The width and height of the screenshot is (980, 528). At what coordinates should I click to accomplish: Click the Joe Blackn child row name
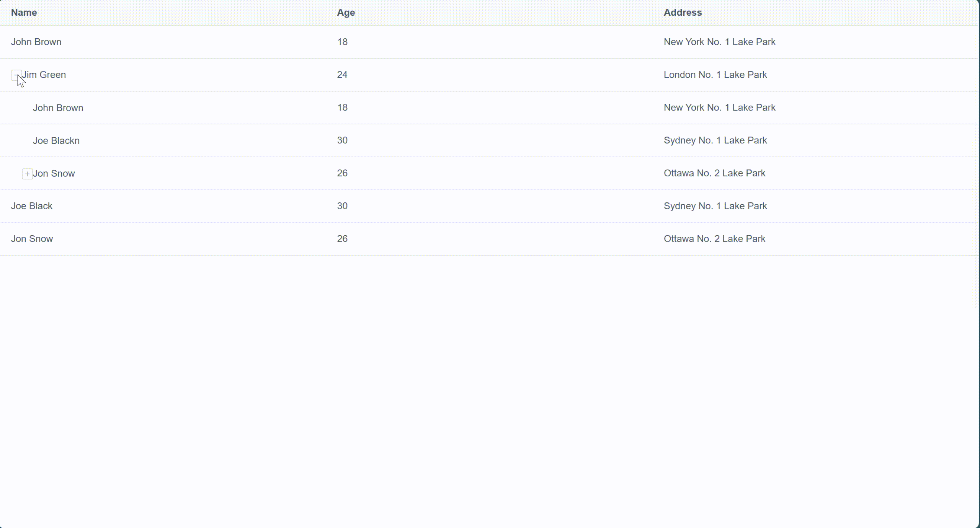[56, 141]
